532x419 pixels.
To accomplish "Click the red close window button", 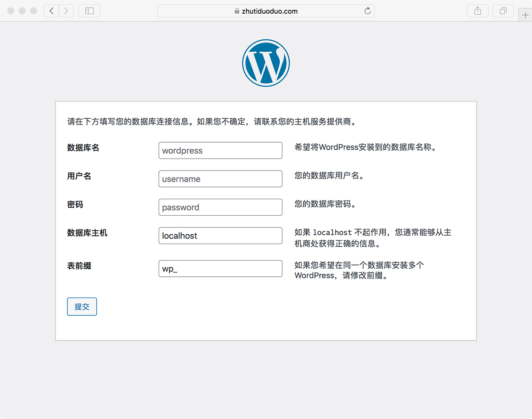I will (11, 11).
